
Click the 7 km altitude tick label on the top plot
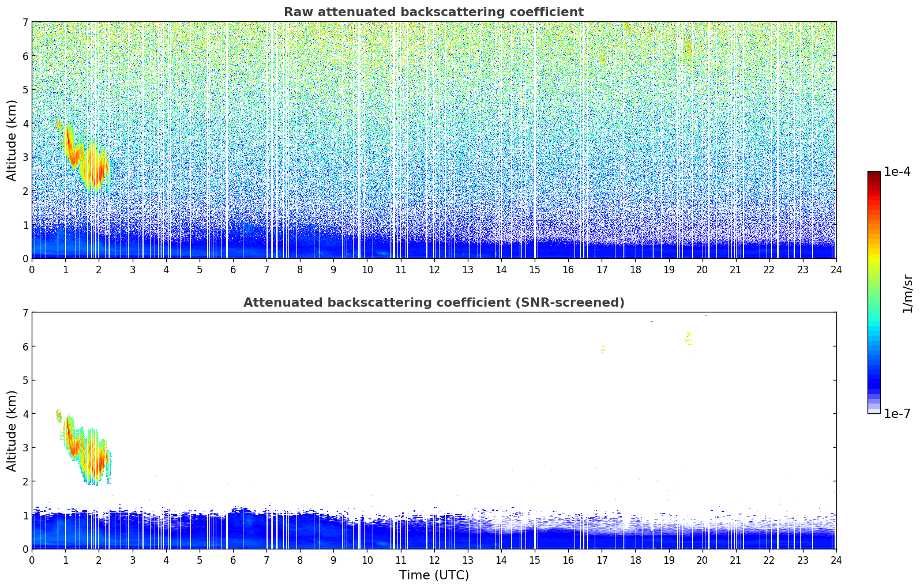coord(25,22)
